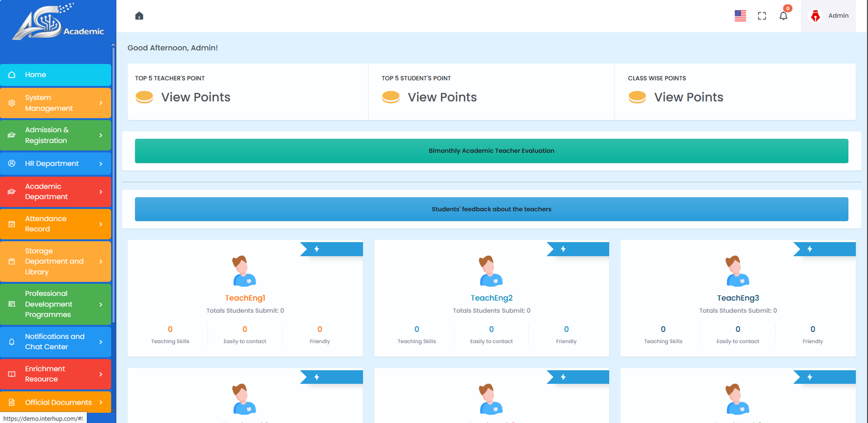Image resolution: width=868 pixels, height=423 pixels.
Task: Open the Attendance Record menu label
Action: (46, 224)
